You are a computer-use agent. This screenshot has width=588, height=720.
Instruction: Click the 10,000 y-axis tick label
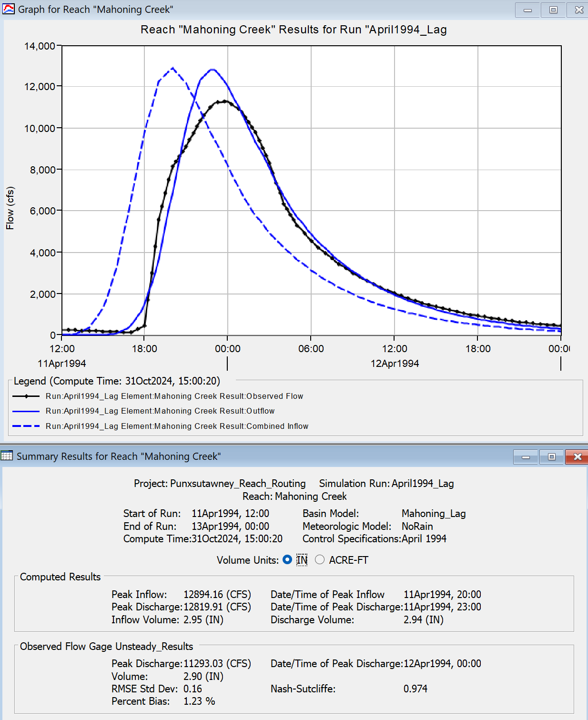(40, 128)
